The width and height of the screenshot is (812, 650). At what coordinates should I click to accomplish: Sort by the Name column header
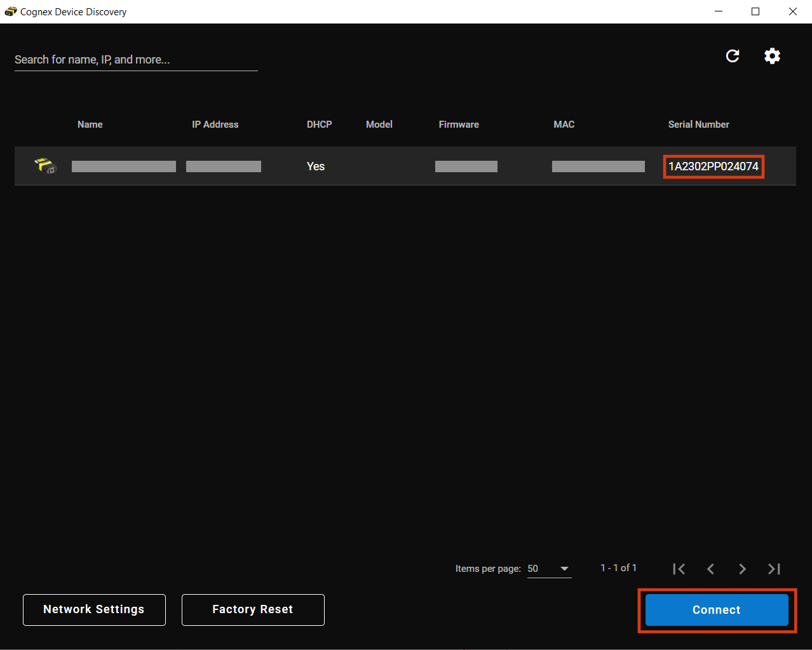click(90, 125)
